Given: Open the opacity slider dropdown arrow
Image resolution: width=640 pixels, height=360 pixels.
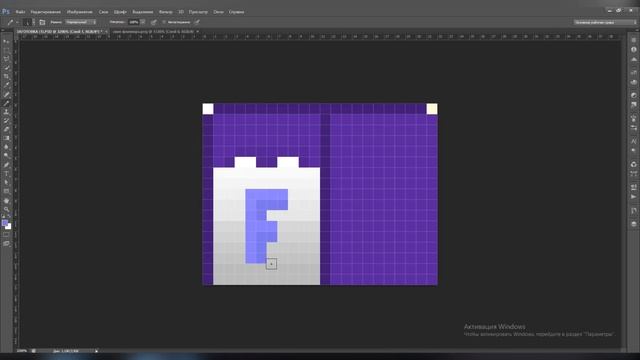Looking at the screenshot, I should (x=143, y=22).
